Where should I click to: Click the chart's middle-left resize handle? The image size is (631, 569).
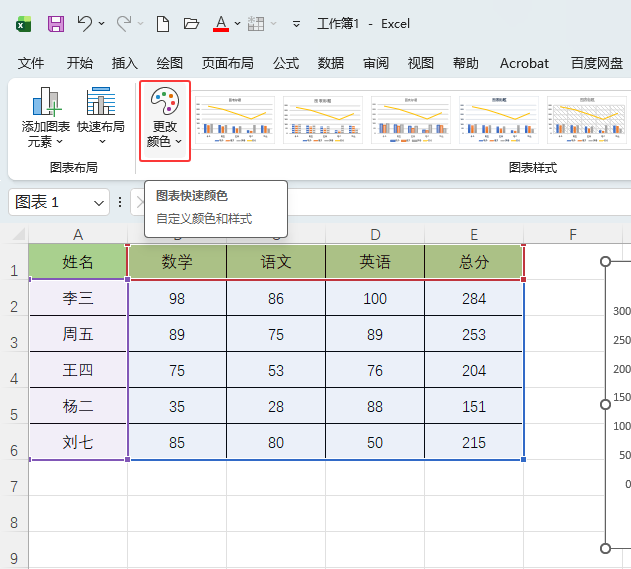605,404
